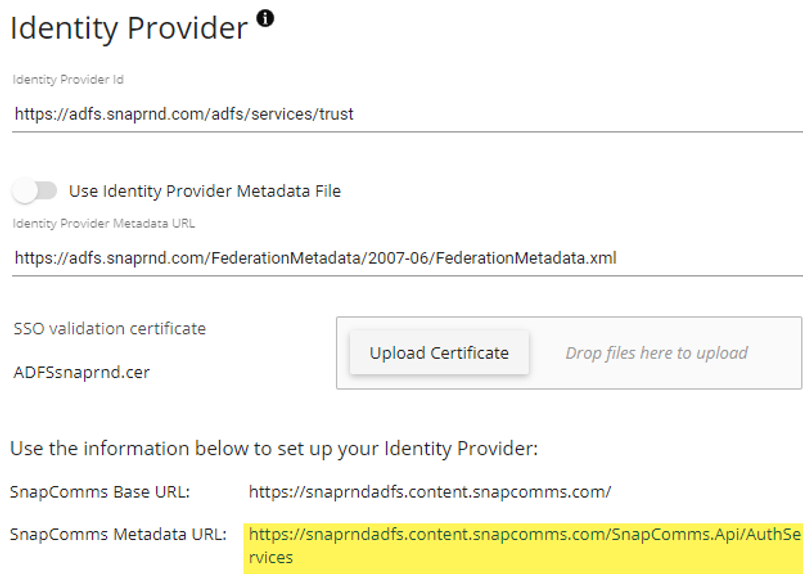Click the Identity Provider Metadata URL label
This screenshot has height=574, width=803.
[103, 223]
